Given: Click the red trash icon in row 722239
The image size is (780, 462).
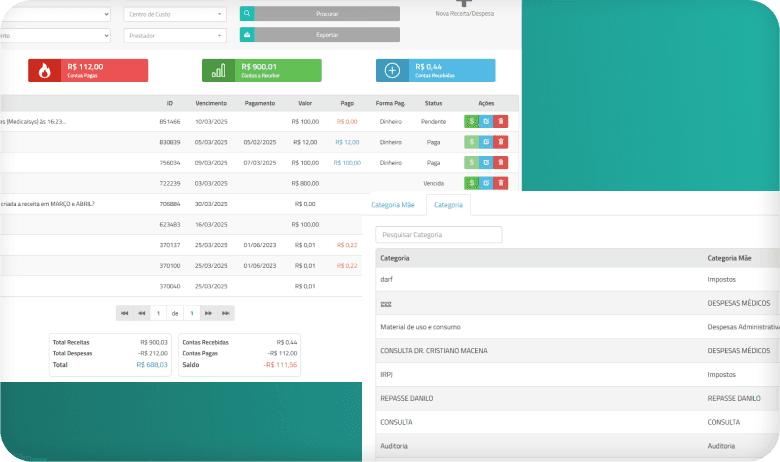Looking at the screenshot, I should pyautogui.click(x=500, y=183).
